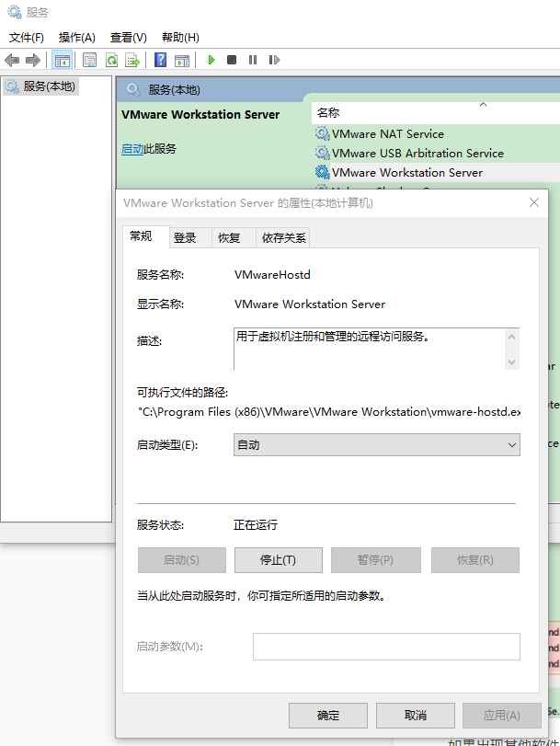The image size is (560, 746).
Task: Click the gear icon beside VMware Workstation Server
Action: pyautogui.click(x=322, y=172)
